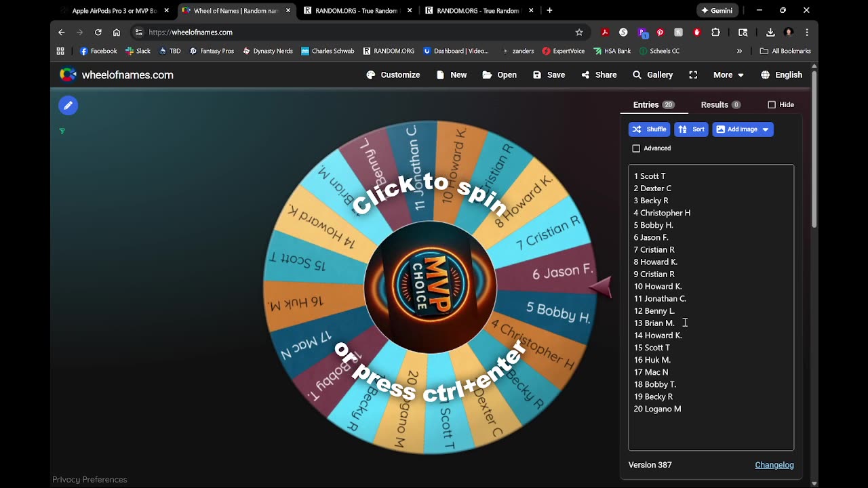The image size is (868, 488).
Task: Shuffle the wheel entries
Action: coord(649,129)
